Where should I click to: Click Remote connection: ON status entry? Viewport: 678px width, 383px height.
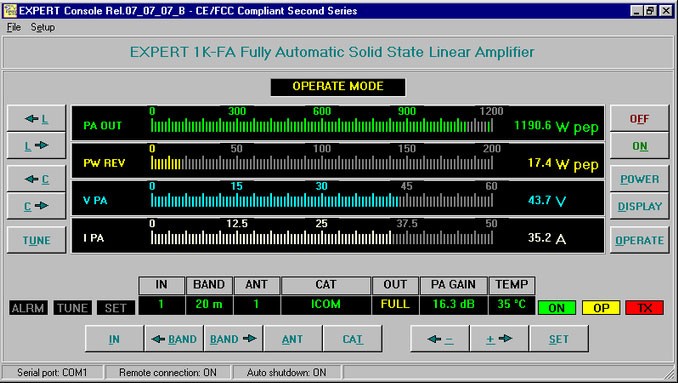tap(168, 373)
